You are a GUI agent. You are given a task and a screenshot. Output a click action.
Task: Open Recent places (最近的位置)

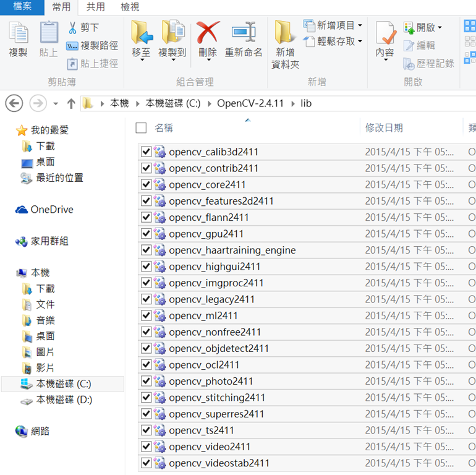coord(52,178)
